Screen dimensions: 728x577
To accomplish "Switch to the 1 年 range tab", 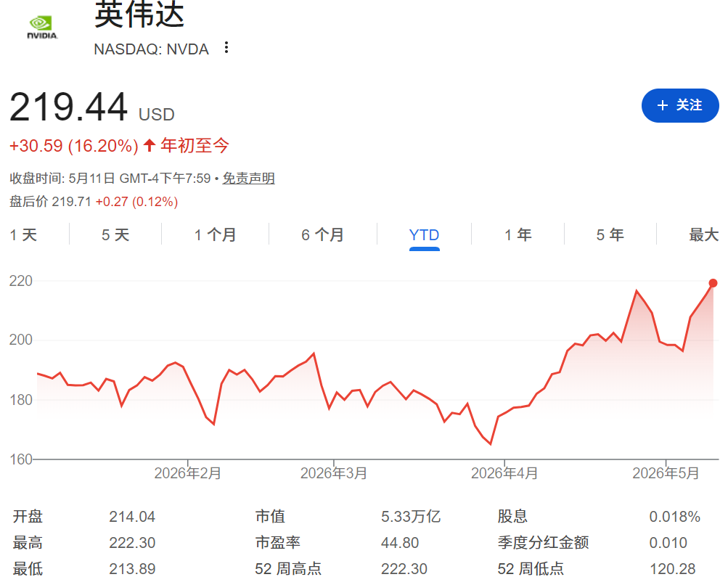I will tap(518, 235).
